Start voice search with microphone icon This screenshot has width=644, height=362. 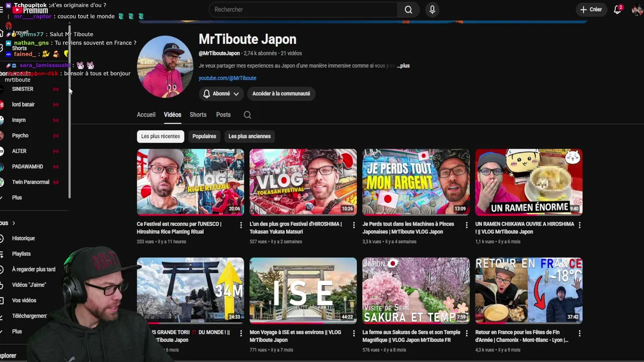(432, 10)
